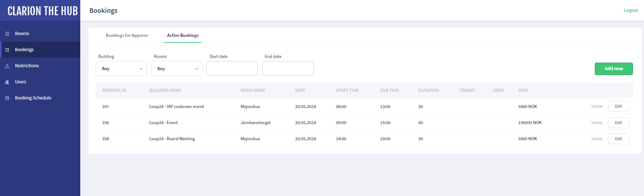644x196 pixels.
Task: Click the Rooms sidebar icon
Action: [x=7, y=34]
